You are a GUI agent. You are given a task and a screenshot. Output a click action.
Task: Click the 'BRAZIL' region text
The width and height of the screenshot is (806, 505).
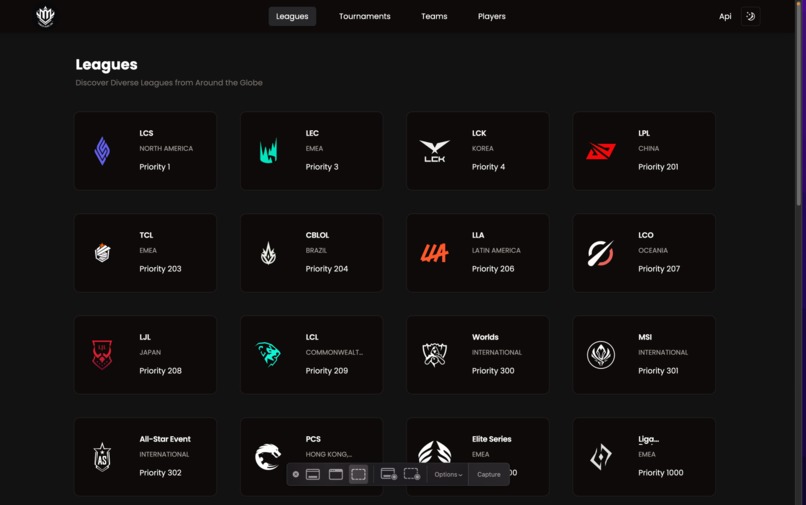click(x=316, y=250)
